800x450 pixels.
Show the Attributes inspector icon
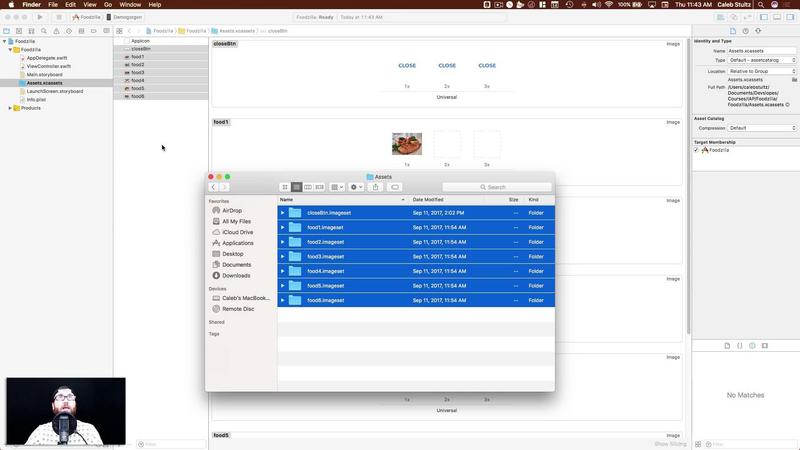(x=758, y=31)
